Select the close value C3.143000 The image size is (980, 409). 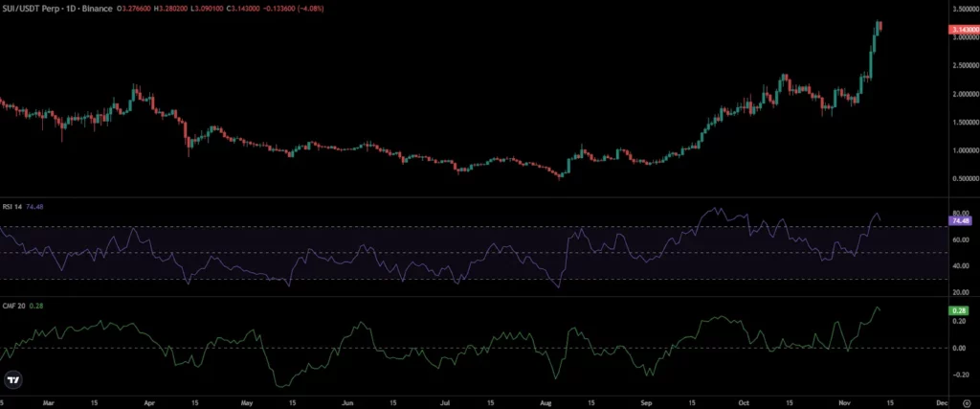[x=243, y=9]
